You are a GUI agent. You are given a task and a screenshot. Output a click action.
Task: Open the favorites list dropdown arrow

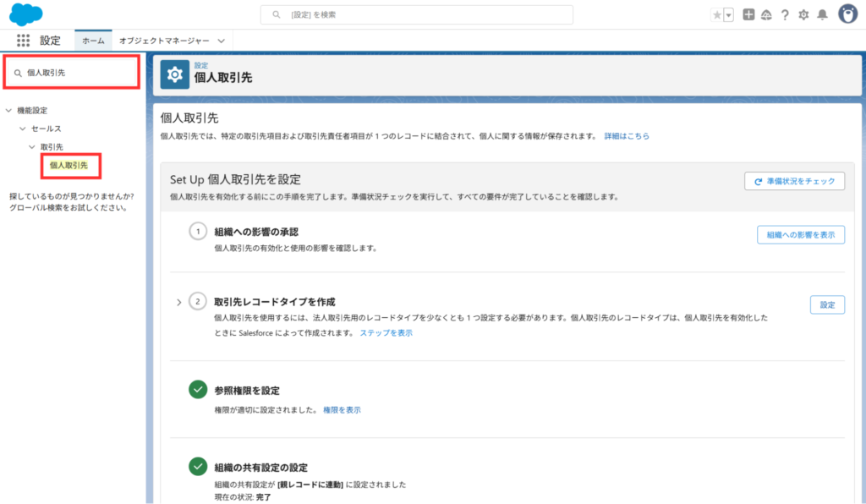(728, 14)
